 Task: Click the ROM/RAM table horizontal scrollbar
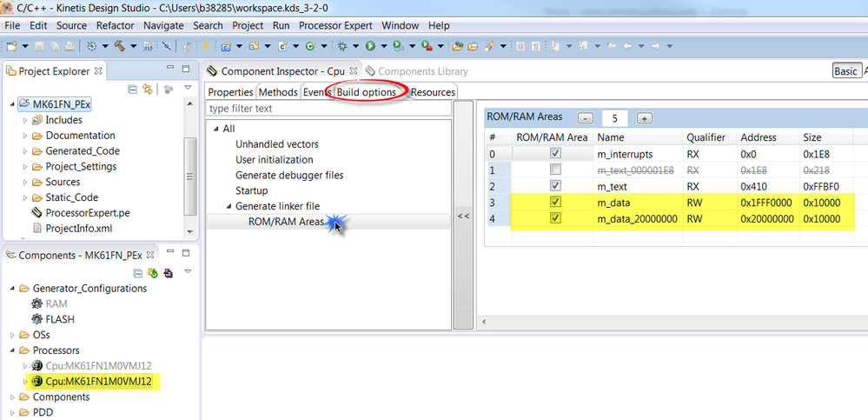point(672,322)
